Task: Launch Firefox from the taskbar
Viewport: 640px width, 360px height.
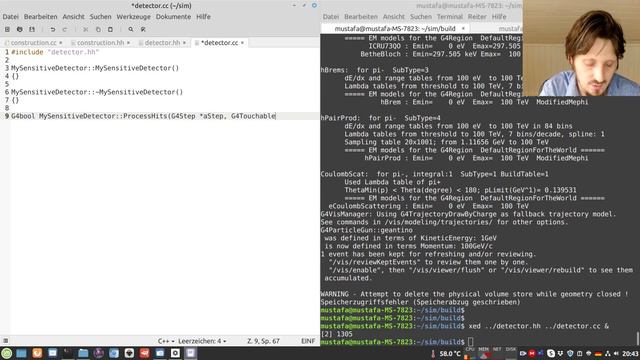Action: coord(37,353)
